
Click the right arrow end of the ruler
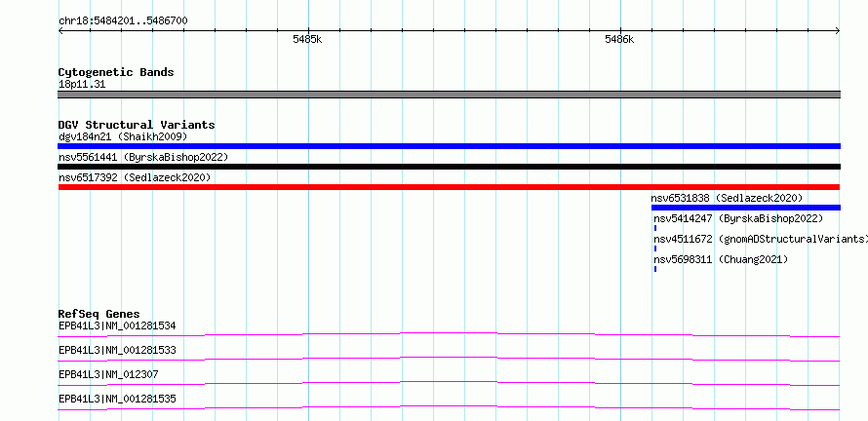pyautogui.click(x=837, y=31)
